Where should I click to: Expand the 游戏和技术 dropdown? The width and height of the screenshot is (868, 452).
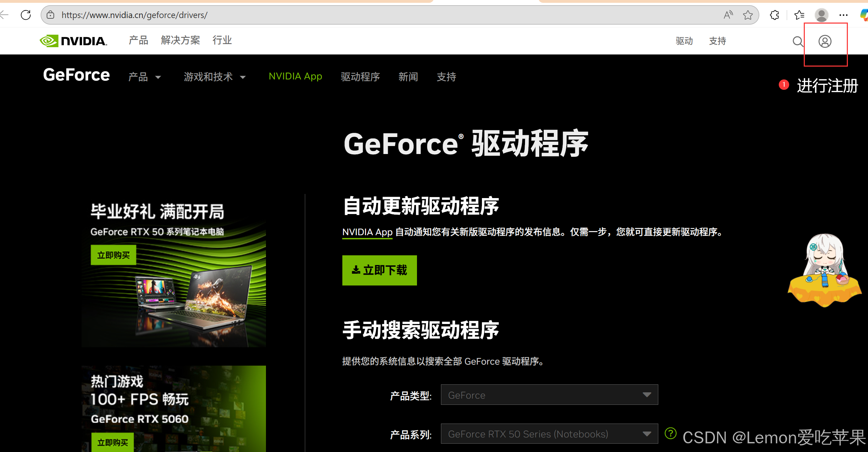coord(215,77)
